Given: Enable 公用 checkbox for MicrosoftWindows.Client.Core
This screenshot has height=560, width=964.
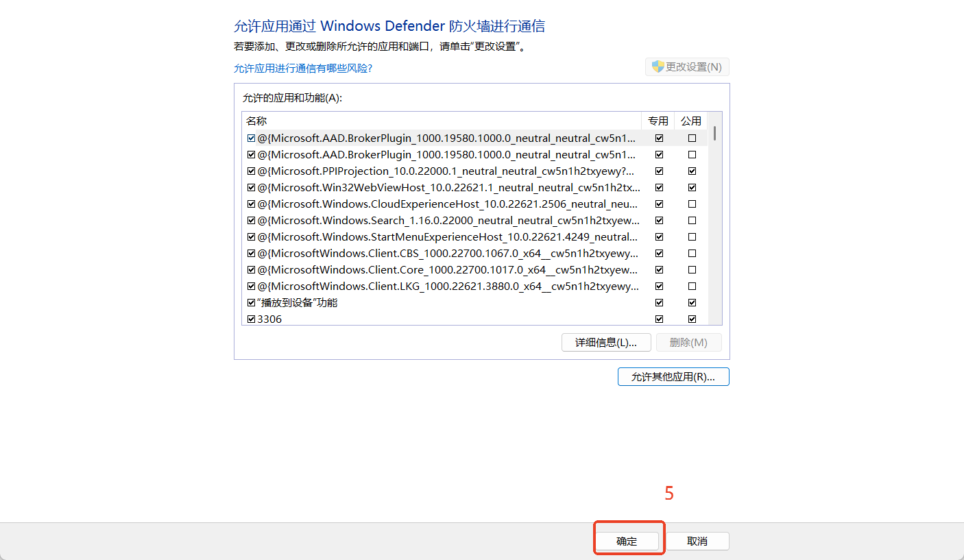Looking at the screenshot, I should pos(692,269).
